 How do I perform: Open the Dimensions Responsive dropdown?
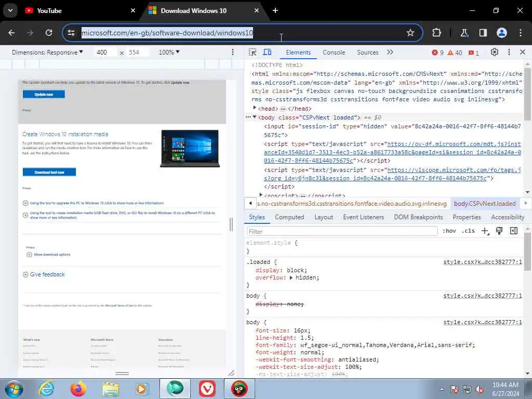click(x=47, y=52)
